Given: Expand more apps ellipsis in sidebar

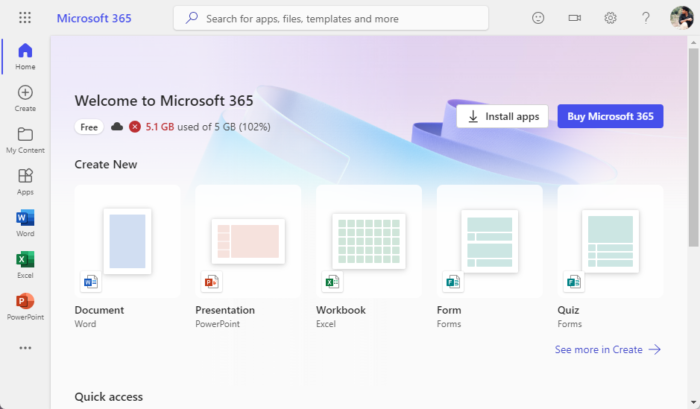Looking at the screenshot, I should [25, 348].
